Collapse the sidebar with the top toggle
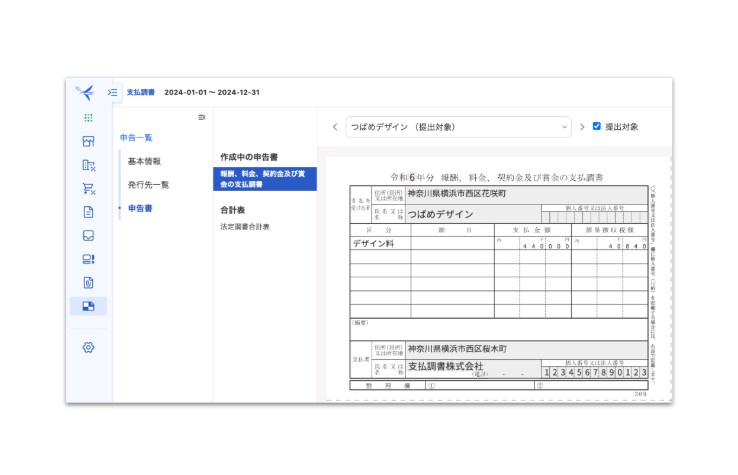The height and width of the screenshot is (475, 738). (113, 93)
